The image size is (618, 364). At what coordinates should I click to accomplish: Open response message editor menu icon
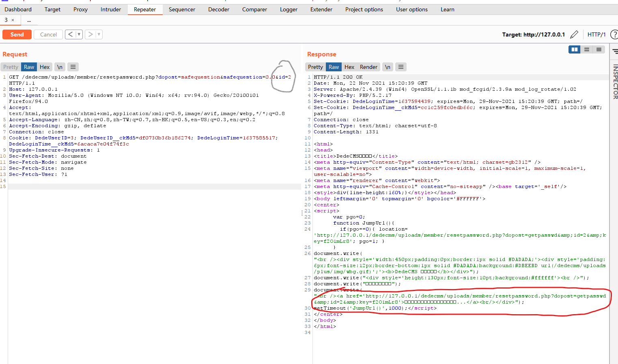[x=401, y=67]
